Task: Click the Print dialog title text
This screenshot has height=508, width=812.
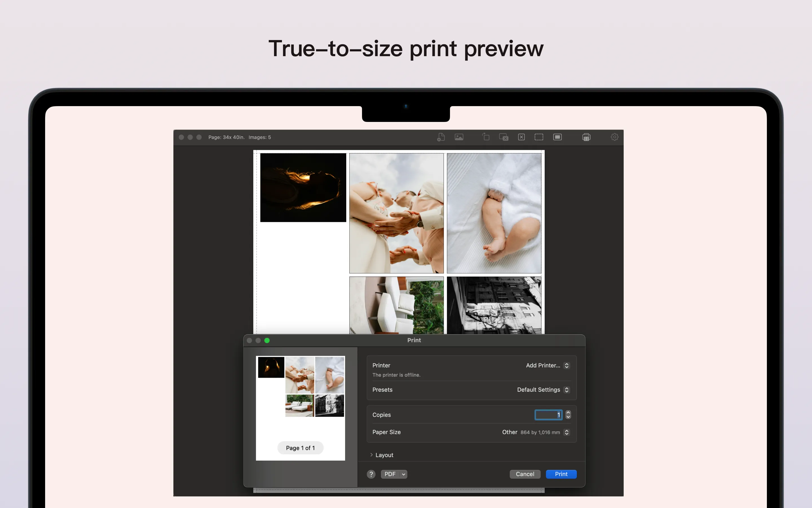Action: click(x=414, y=340)
